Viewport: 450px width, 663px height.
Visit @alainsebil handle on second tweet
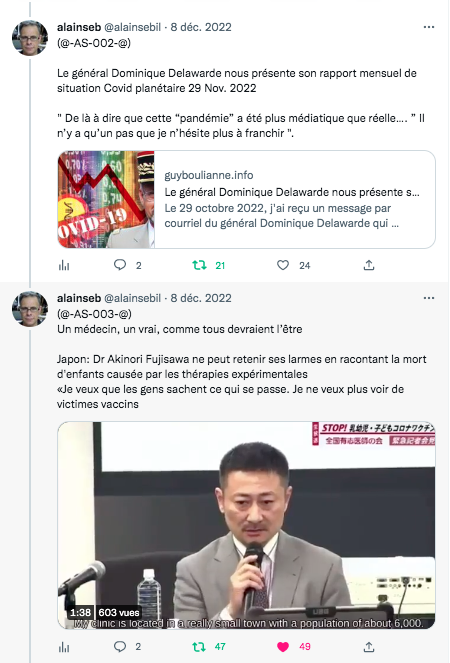tap(132, 298)
